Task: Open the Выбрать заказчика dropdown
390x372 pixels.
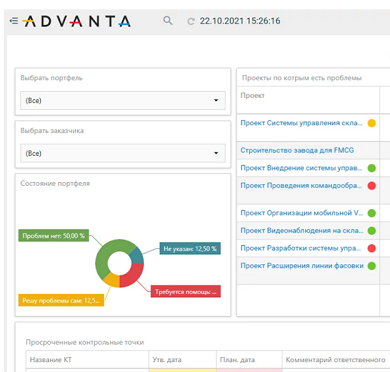Action: [123, 153]
